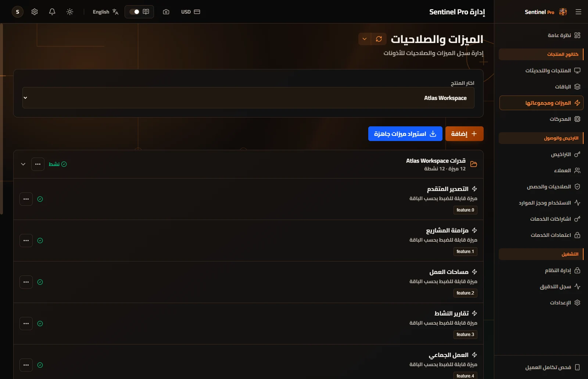Click the نشط active status badge
The height and width of the screenshot is (379, 588).
[58, 164]
